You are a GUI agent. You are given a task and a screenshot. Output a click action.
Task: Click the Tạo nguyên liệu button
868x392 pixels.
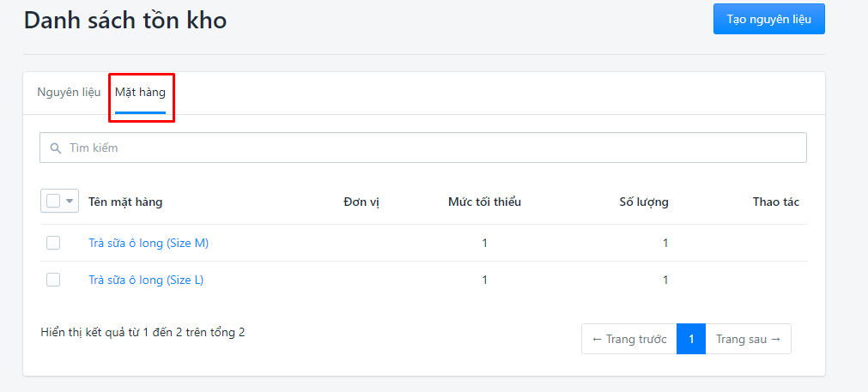tap(769, 20)
